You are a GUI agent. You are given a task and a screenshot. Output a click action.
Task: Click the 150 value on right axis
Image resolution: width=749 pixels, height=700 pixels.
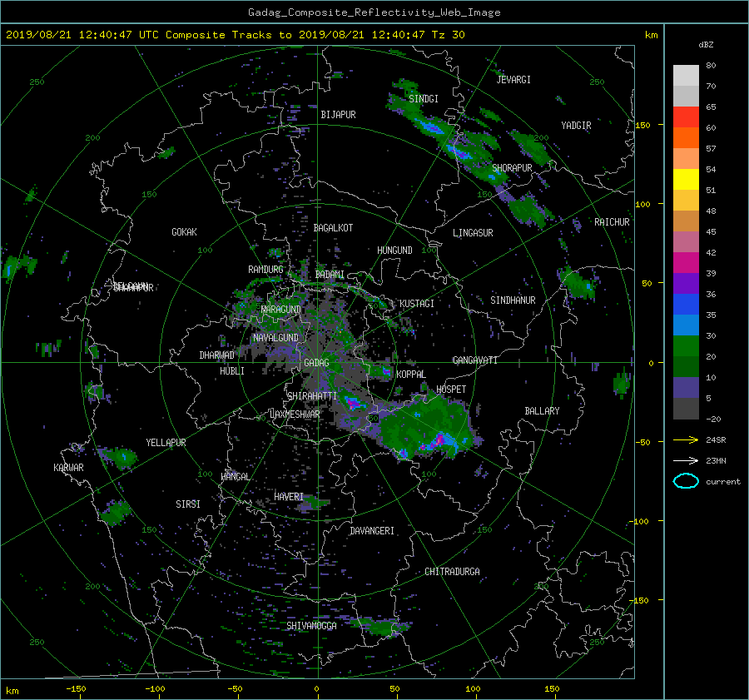point(642,125)
